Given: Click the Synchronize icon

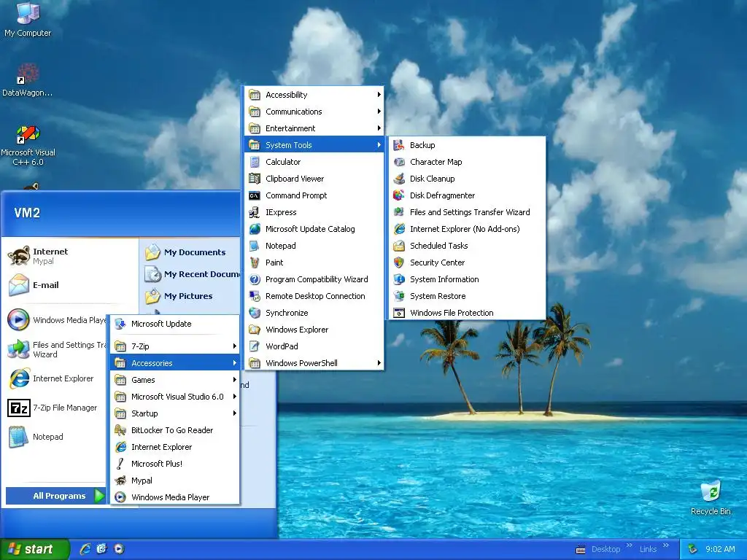Looking at the screenshot, I should [x=255, y=313].
